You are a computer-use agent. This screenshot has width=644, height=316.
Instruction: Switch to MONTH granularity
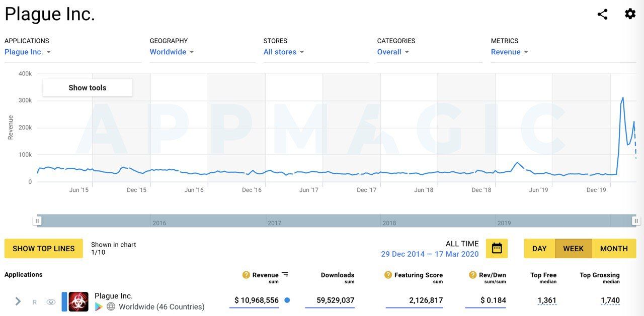point(614,248)
